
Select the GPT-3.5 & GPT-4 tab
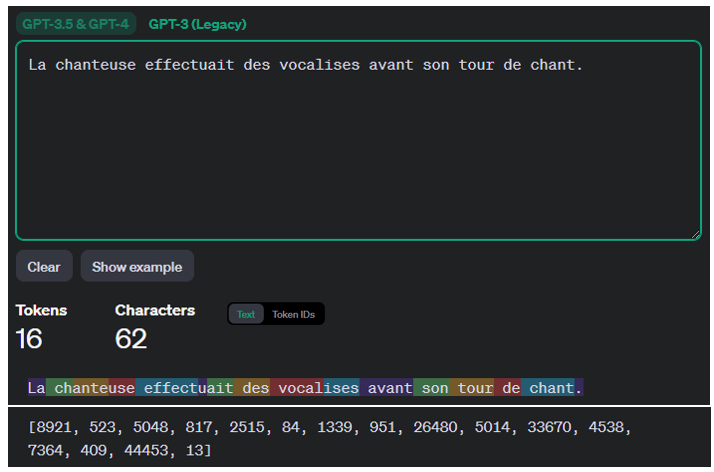tap(76, 24)
